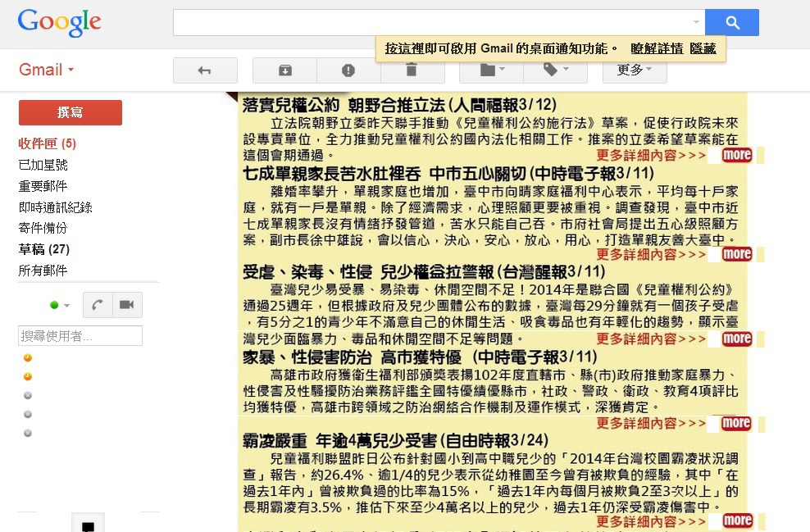Select second orange-status chat contact

pos(28,376)
